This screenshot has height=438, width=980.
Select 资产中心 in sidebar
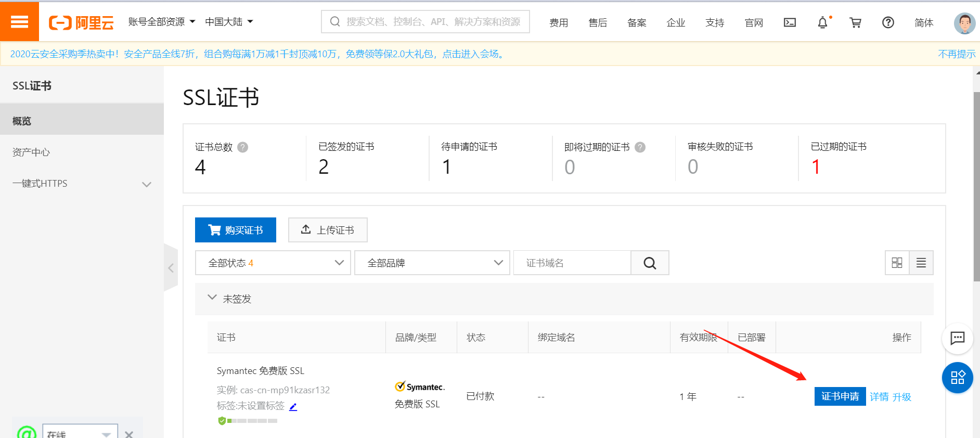pos(82,152)
